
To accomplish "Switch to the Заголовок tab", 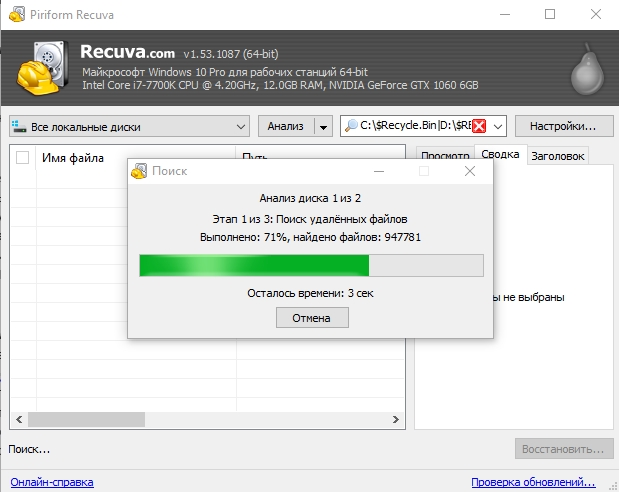I will pyautogui.click(x=557, y=156).
